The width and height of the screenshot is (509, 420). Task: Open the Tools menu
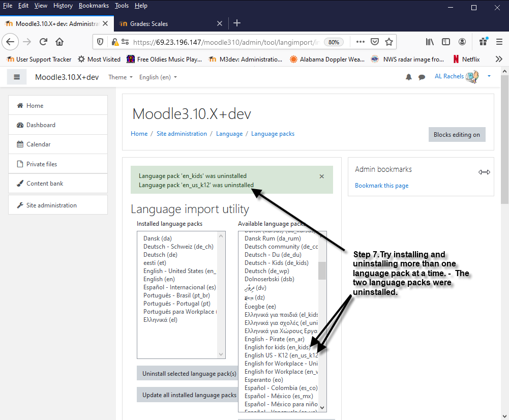pos(122,6)
